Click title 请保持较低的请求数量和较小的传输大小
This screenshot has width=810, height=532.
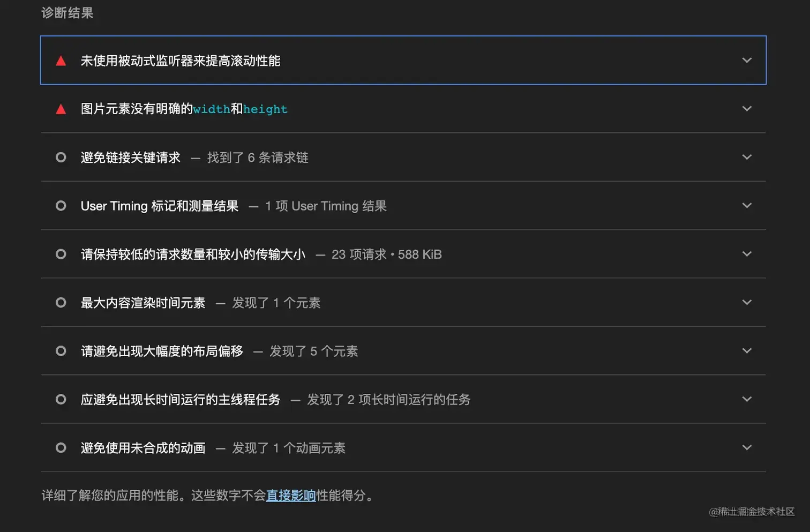pyautogui.click(x=193, y=254)
